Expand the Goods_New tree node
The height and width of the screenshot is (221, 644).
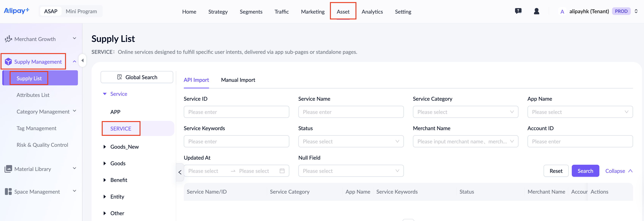pos(105,147)
